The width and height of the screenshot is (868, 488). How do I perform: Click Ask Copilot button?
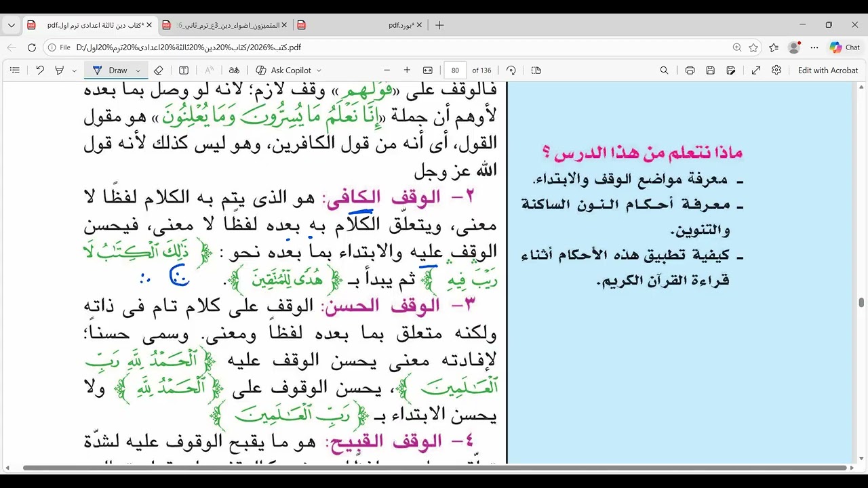284,70
